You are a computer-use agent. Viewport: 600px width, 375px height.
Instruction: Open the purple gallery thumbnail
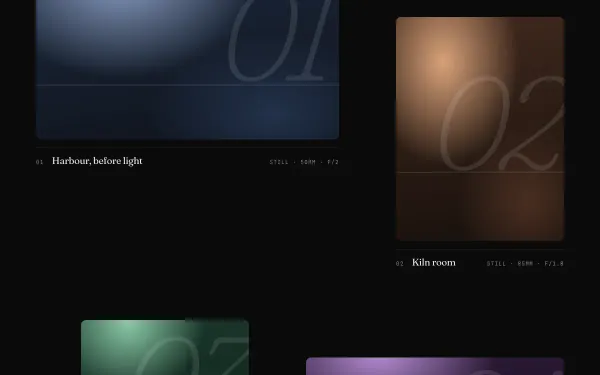[435, 366]
